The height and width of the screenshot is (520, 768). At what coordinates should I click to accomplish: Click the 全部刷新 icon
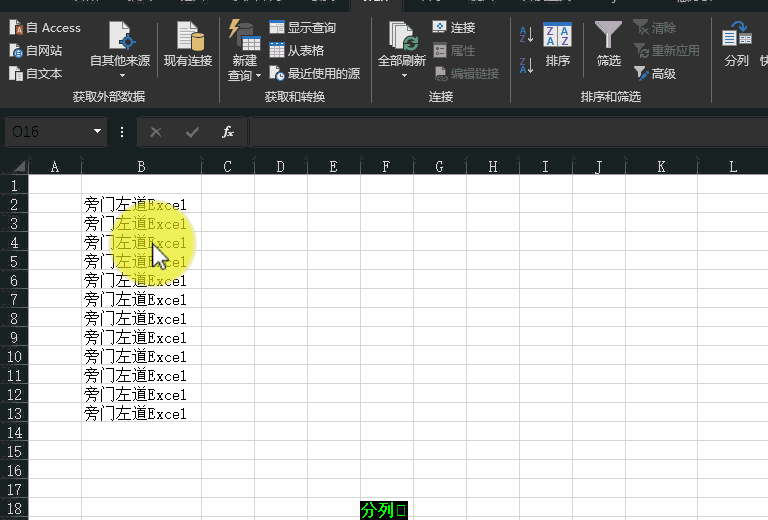402,37
